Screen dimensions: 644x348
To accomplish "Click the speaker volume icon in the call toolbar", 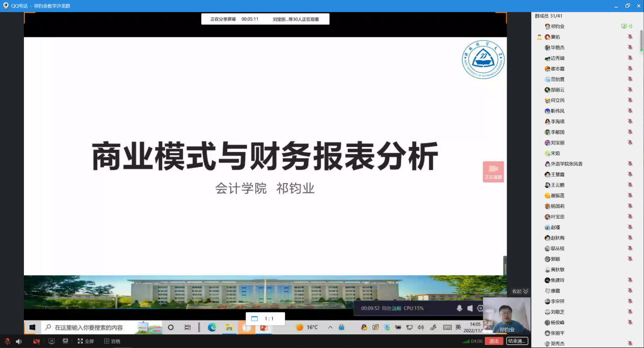I will [19, 341].
